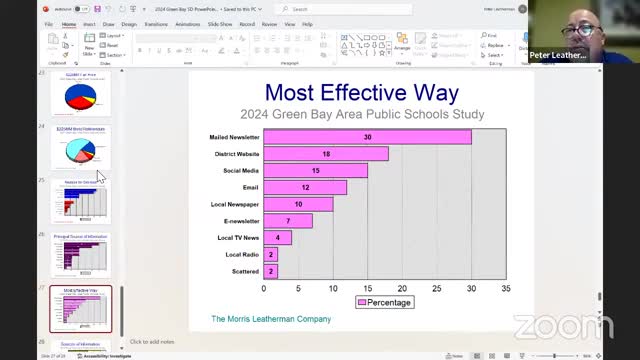Select the Right Arrow shape
Viewport: 640px width, 360px height.
367,45
